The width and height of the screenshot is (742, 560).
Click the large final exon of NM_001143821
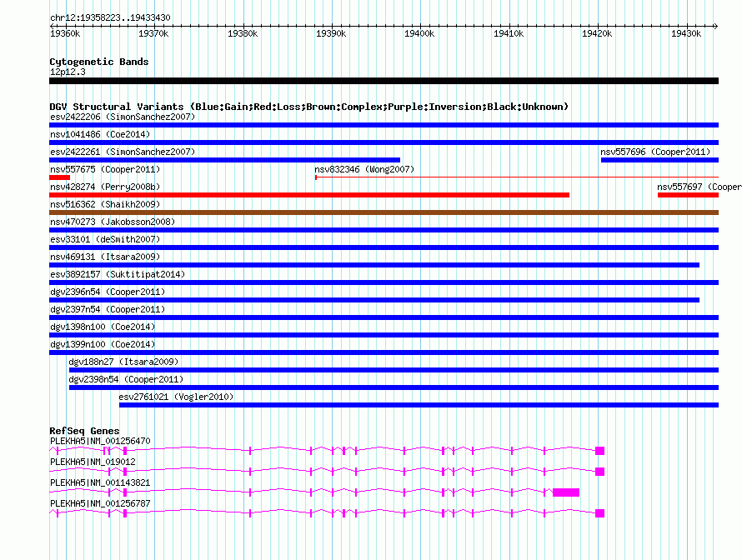(566, 492)
